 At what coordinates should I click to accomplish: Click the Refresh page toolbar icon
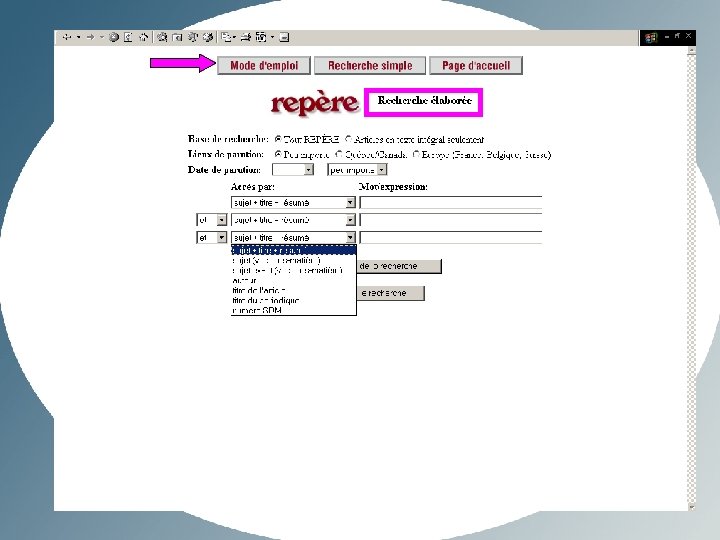tap(128, 37)
